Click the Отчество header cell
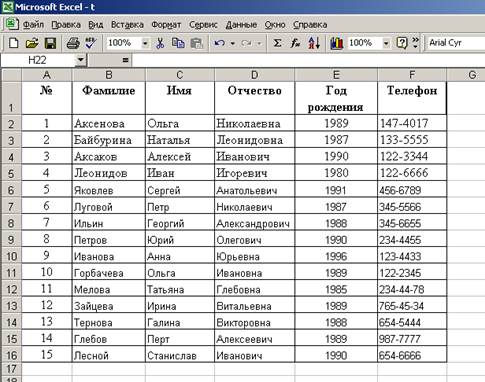 [255, 99]
